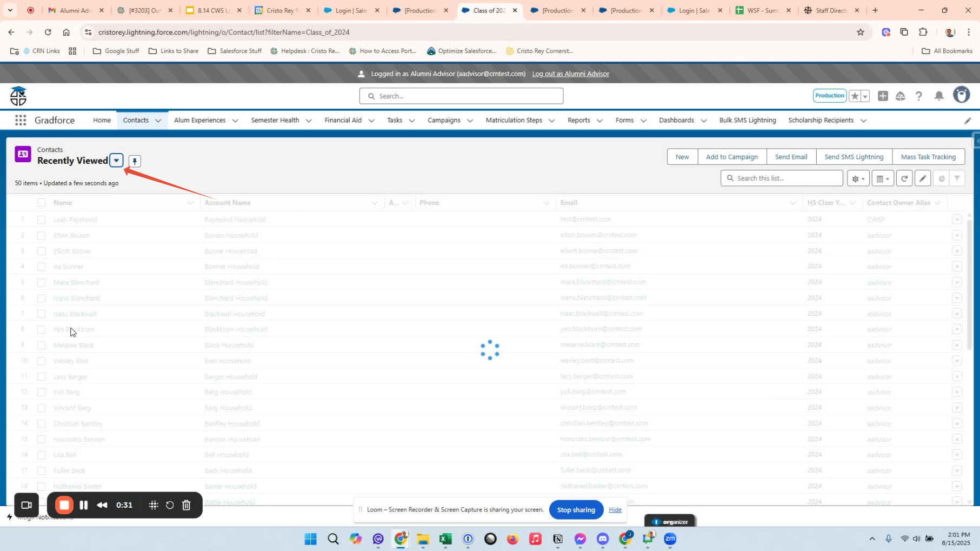Screen dimensions: 980x551
Task: Rewind the Loom recording
Action: point(102,505)
